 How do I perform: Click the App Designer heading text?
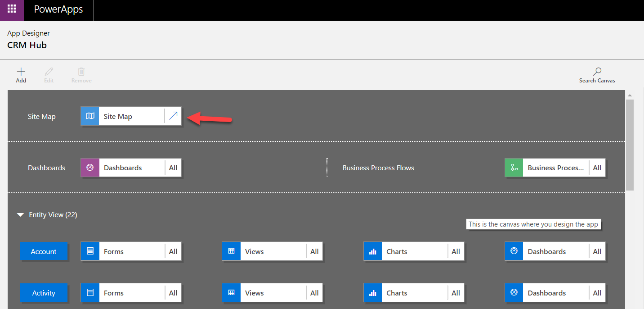[28, 33]
